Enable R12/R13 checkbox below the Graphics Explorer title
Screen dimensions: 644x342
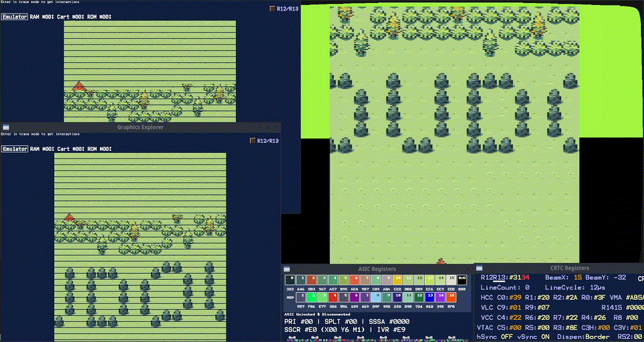pos(253,141)
